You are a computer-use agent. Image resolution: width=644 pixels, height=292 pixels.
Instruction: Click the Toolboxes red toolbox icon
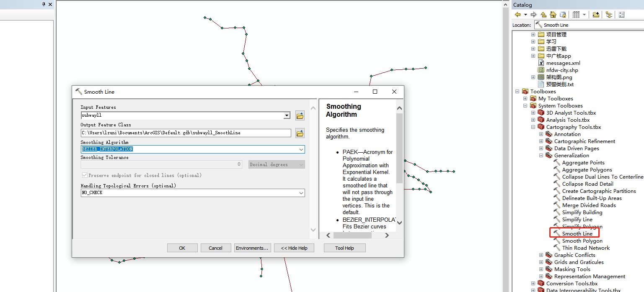click(525, 92)
